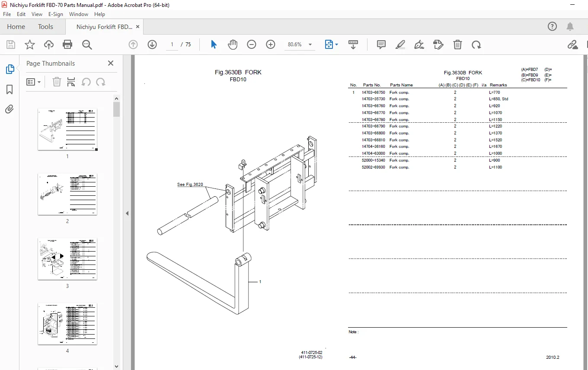Screen dimensions: 588x370
Task: Open the Window menu
Action: (x=79, y=14)
